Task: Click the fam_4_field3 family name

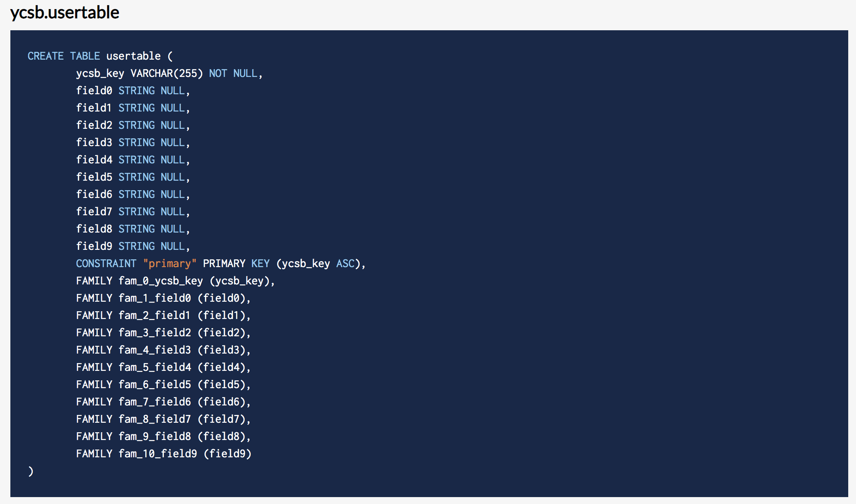Action: [x=154, y=350]
